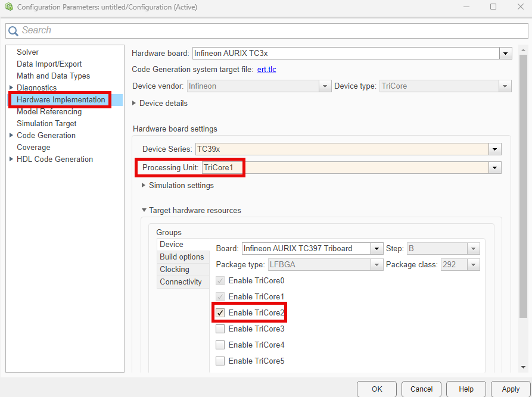This screenshot has height=397, width=532.
Task: Open the Processing Unit dropdown
Action: (494, 167)
